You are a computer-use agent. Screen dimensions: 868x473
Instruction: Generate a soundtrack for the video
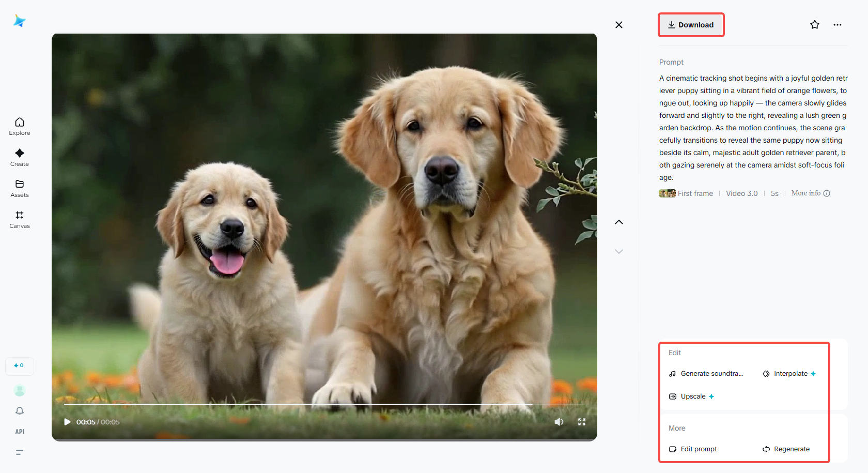point(706,374)
